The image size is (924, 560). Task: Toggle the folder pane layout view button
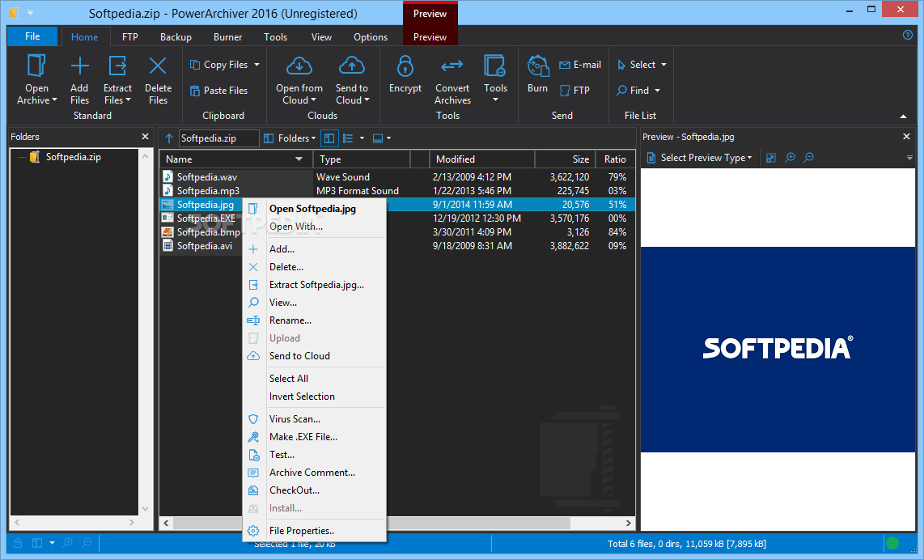click(329, 138)
